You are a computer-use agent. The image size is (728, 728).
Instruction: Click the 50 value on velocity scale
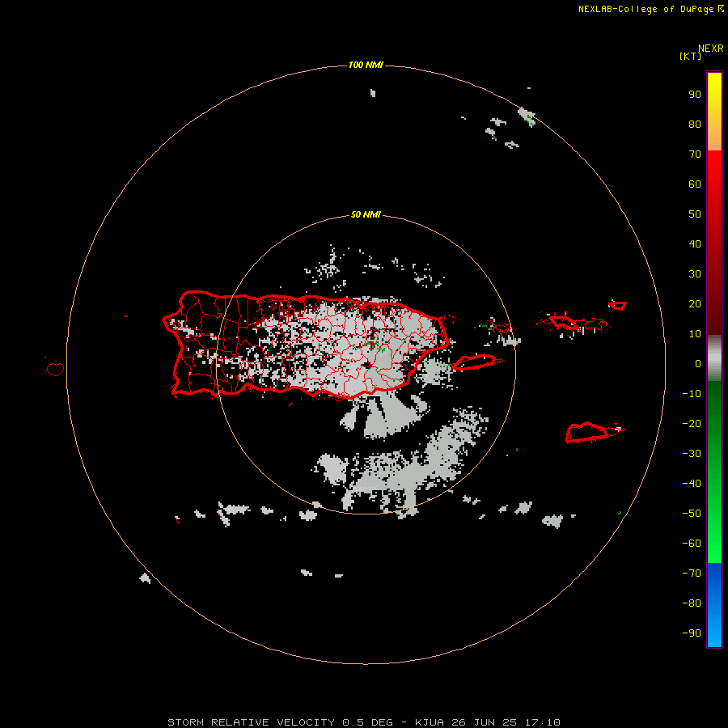695,214
